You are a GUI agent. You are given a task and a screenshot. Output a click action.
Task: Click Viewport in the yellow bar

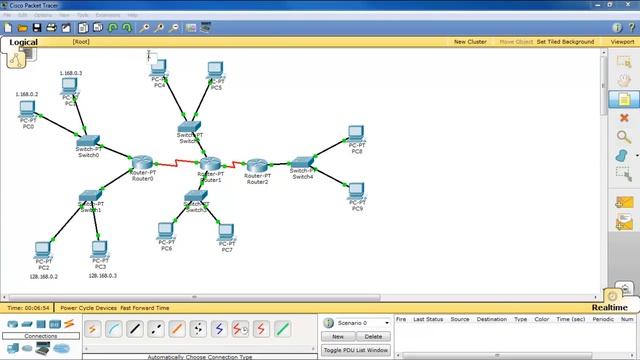622,42
